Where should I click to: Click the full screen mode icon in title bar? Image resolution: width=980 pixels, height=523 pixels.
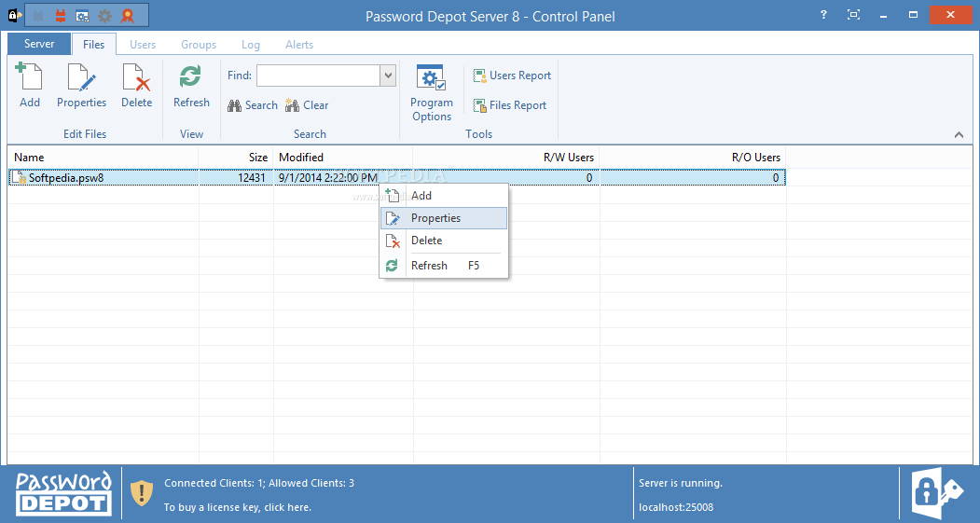pyautogui.click(x=854, y=14)
